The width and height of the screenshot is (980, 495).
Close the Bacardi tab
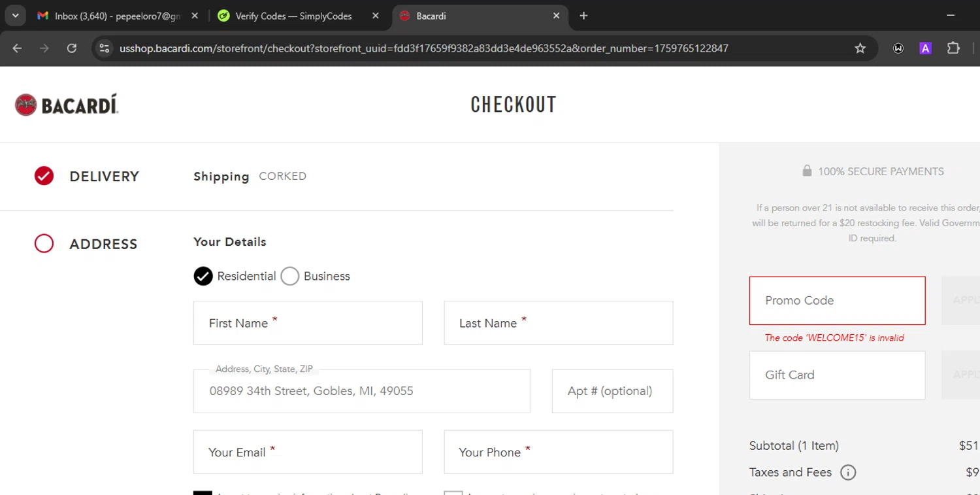click(x=556, y=16)
